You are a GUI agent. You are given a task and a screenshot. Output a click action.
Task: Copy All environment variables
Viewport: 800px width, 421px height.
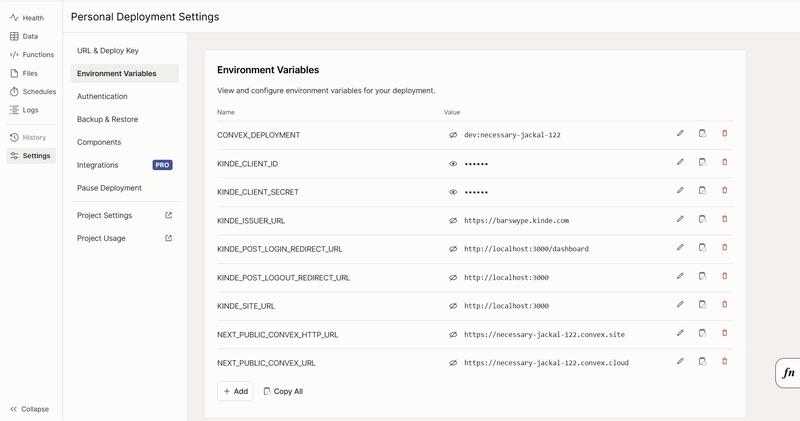(283, 391)
